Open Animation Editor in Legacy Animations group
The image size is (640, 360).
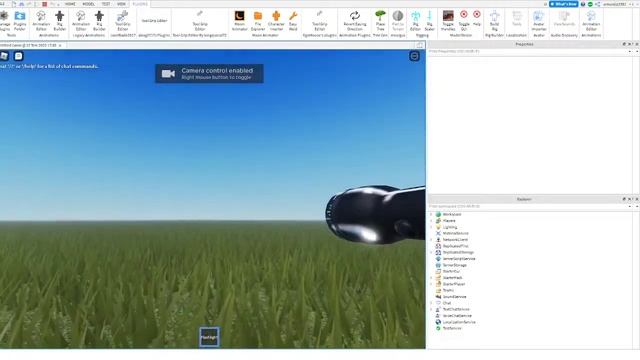pyautogui.click(x=81, y=21)
